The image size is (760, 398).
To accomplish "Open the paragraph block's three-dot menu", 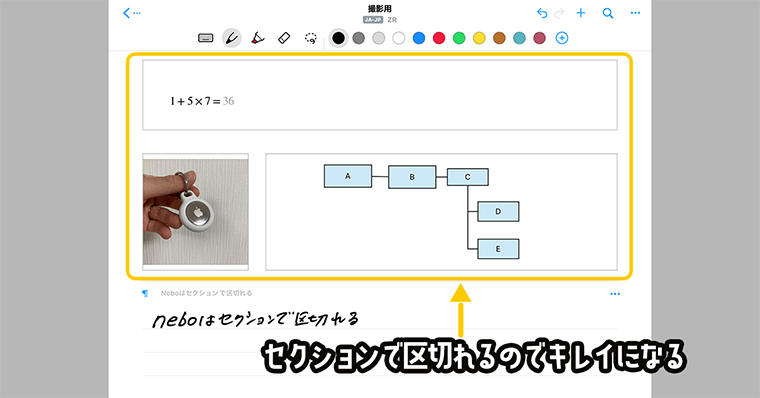I will click(615, 294).
